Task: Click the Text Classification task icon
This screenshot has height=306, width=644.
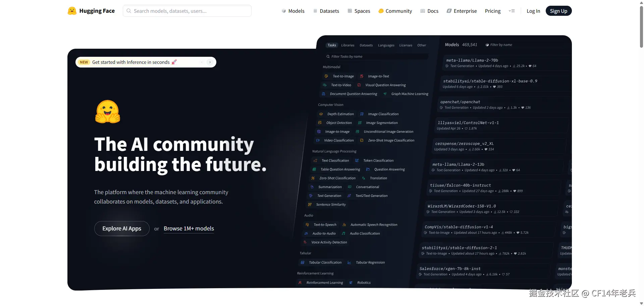Action: click(x=315, y=161)
